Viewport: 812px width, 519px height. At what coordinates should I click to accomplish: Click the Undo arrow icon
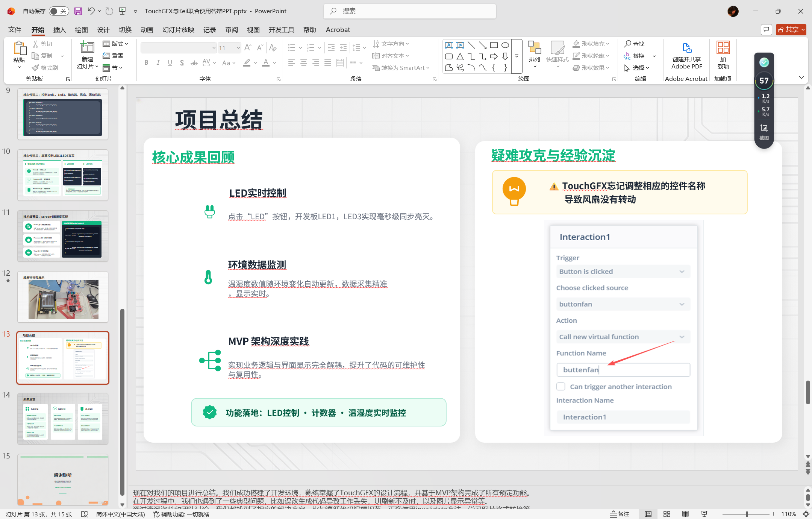point(91,11)
